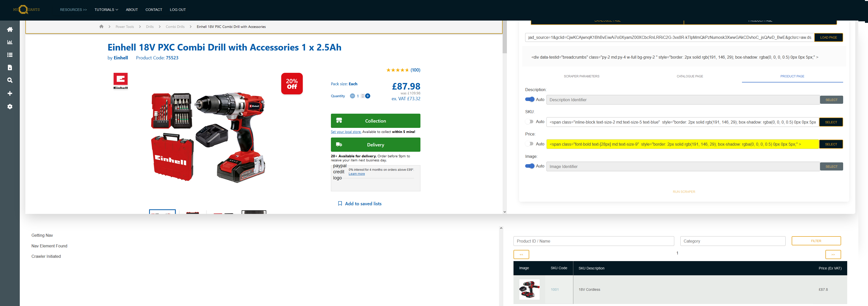Image resolution: width=868 pixels, height=306 pixels.
Task: Click Drills breadcrumb
Action: [x=150, y=27]
